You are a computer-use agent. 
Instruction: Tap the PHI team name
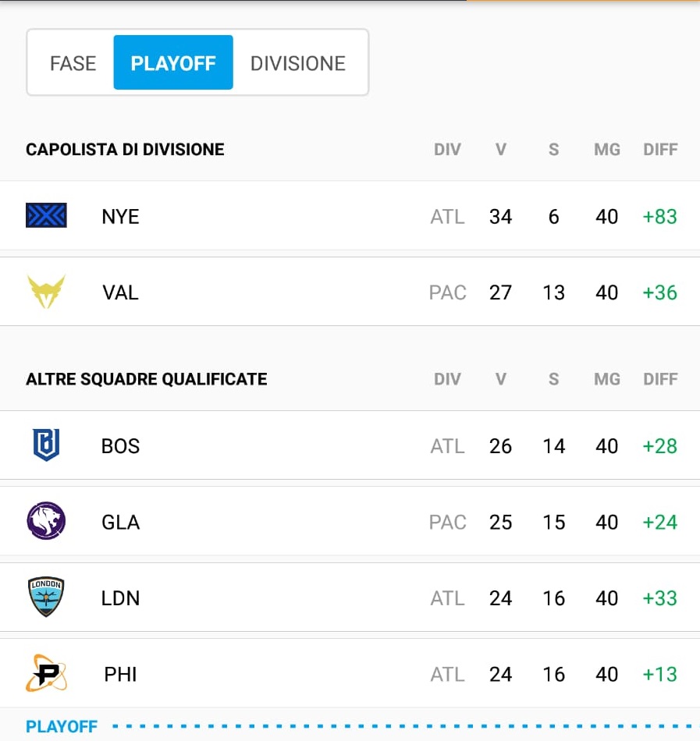pyautogui.click(x=120, y=674)
